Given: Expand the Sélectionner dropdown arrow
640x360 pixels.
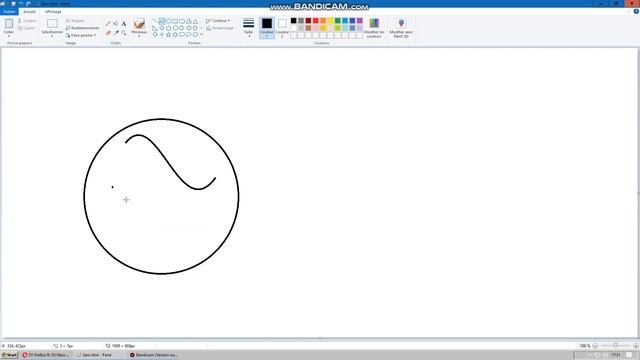Looking at the screenshot, I should coord(52,36).
